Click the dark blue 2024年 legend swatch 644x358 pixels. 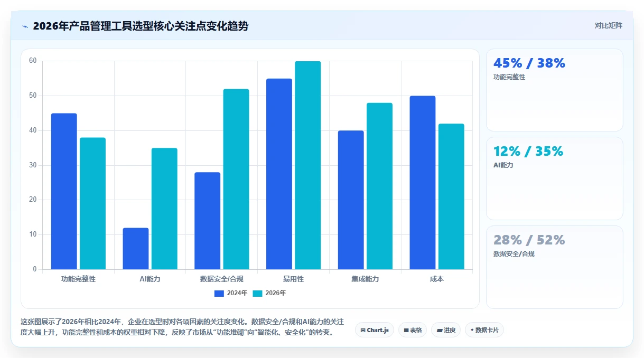[219, 293]
